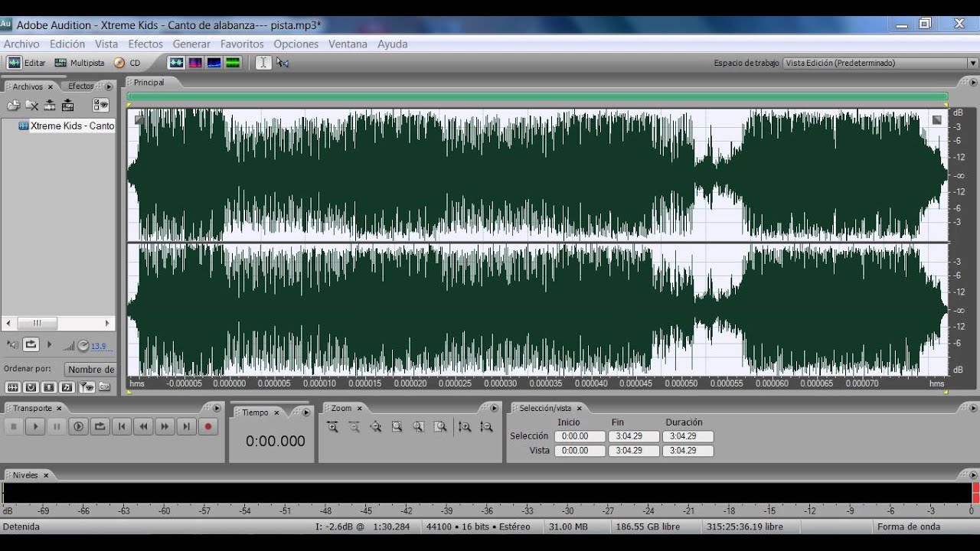This screenshot has height=551, width=980.
Task: Open Archivos panel options menu arrow
Action: (109, 86)
